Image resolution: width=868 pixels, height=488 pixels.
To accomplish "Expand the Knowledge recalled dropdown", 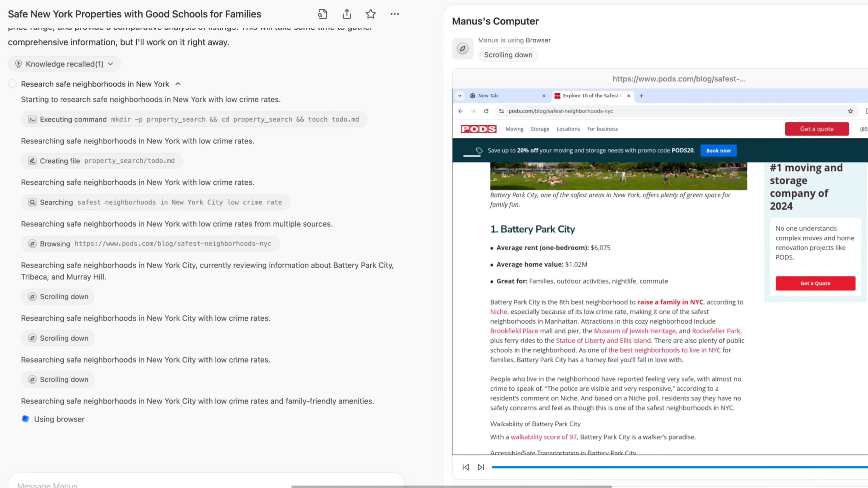I will [64, 64].
